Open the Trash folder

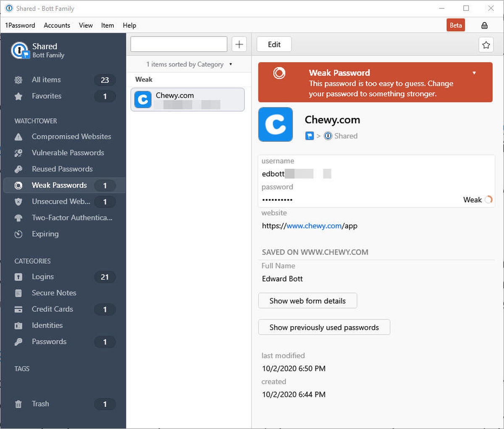pos(40,404)
